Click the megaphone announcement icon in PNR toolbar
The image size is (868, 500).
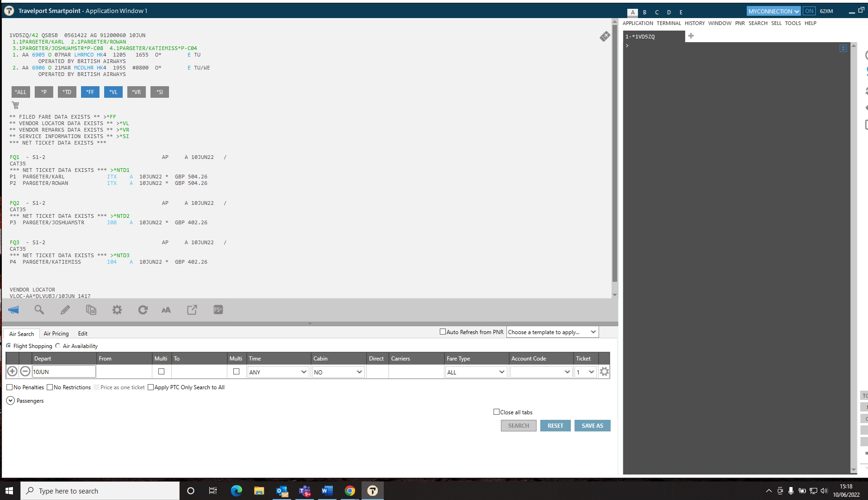13,310
